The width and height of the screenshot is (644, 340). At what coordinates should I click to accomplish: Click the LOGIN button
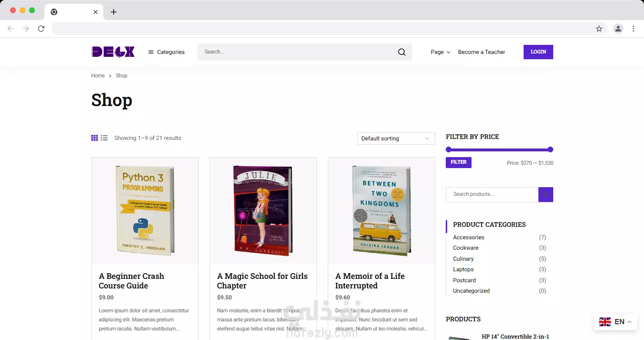pyautogui.click(x=538, y=52)
